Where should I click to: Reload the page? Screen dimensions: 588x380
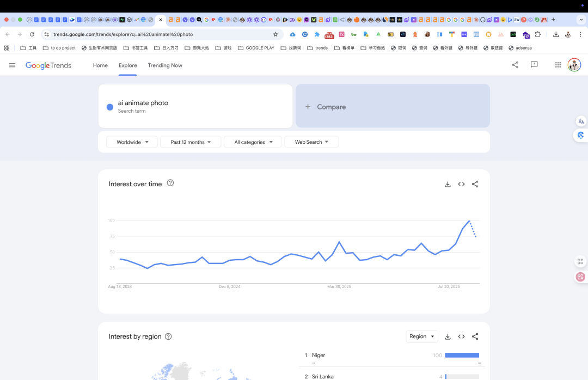[x=32, y=34]
